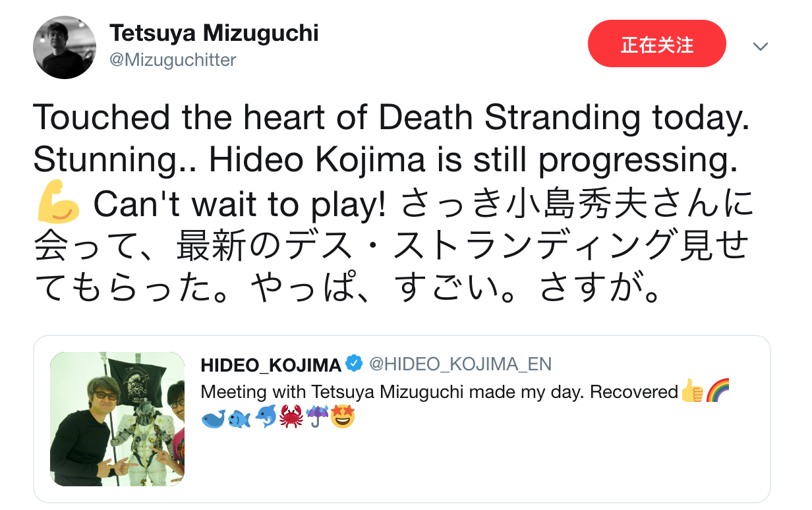Viewport: 812px width, 510px height.
Task: Toggle the red 正在关注 following button
Action: pos(657,43)
